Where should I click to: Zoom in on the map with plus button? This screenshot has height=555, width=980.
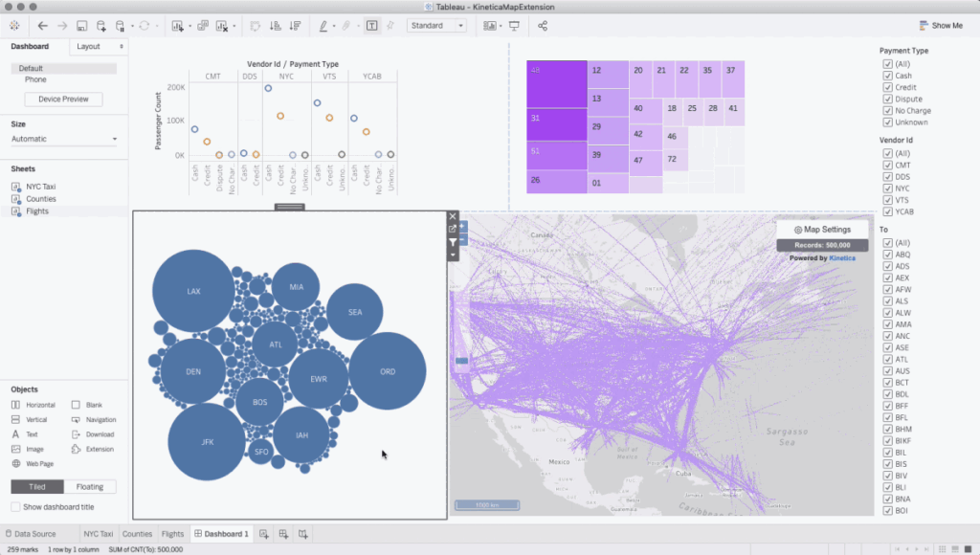(462, 226)
